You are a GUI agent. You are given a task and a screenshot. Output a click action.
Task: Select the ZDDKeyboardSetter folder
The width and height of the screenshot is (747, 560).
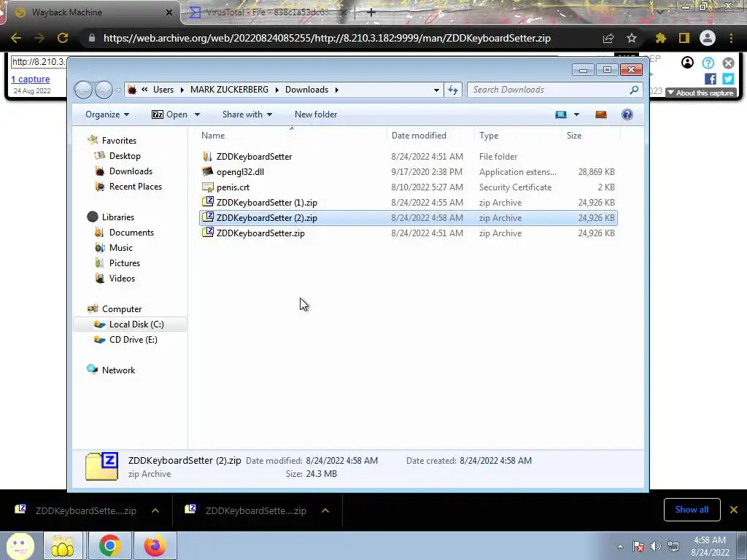254,157
